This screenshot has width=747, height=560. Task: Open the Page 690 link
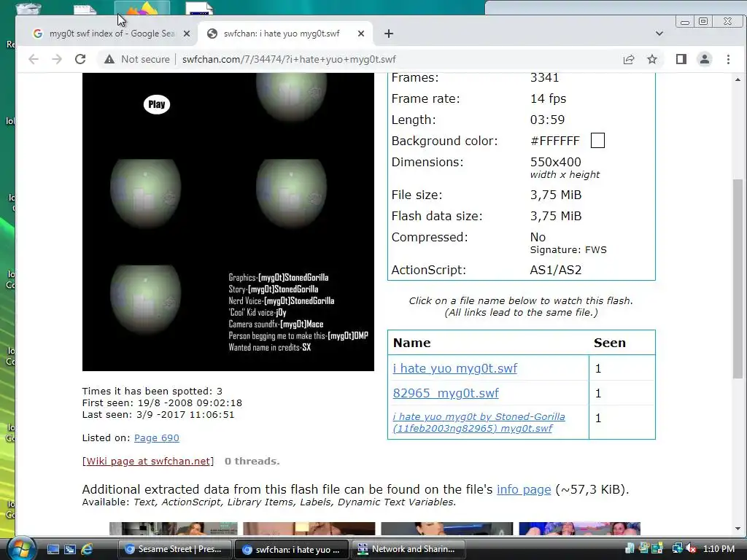(157, 437)
